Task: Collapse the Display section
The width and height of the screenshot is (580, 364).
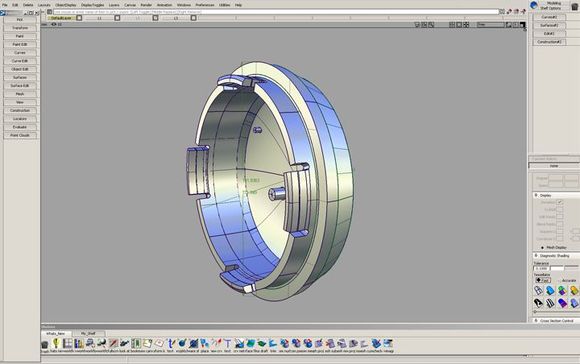Action: click(x=536, y=195)
